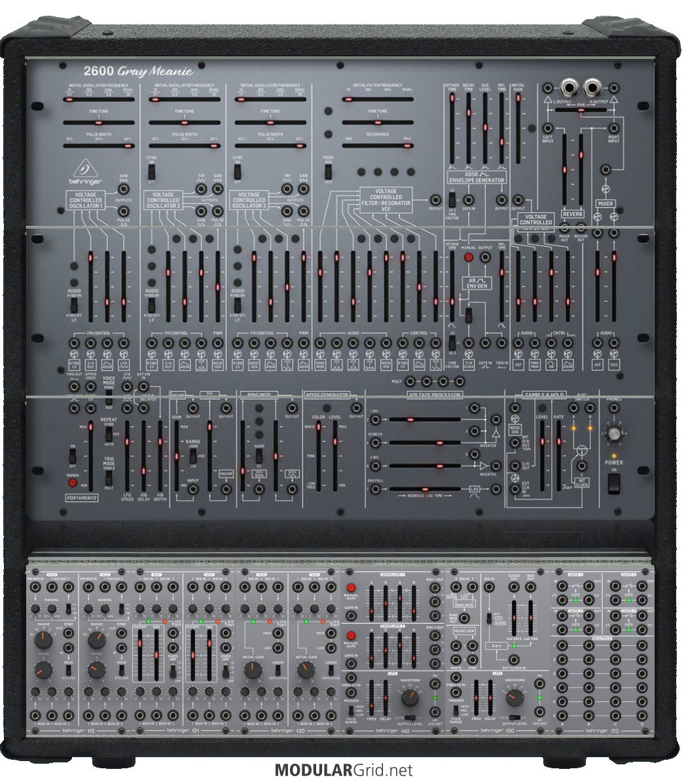Click the RANGE knob of the left 112 VCO
688x784 pixels.
point(43,639)
